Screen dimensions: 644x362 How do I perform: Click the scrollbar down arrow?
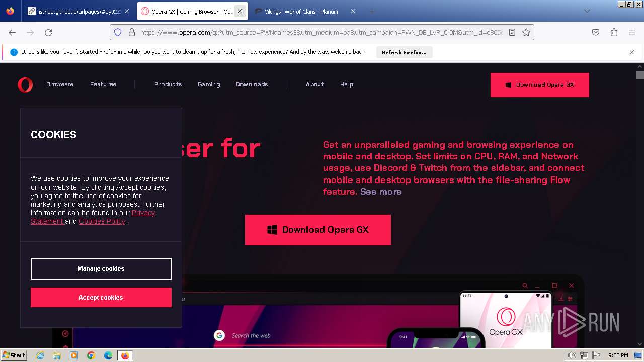coord(640,344)
